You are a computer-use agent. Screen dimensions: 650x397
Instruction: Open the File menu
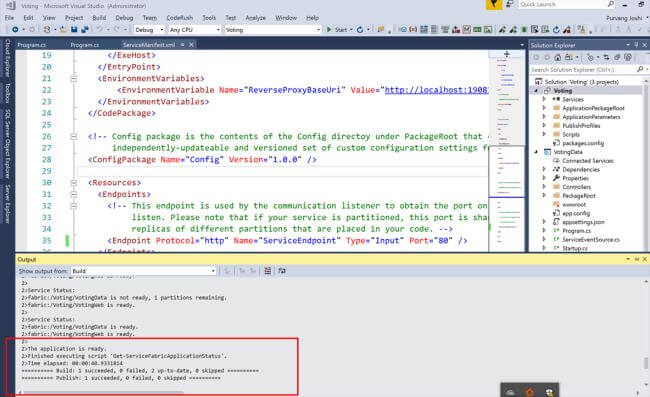pyautogui.click(x=9, y=18)
